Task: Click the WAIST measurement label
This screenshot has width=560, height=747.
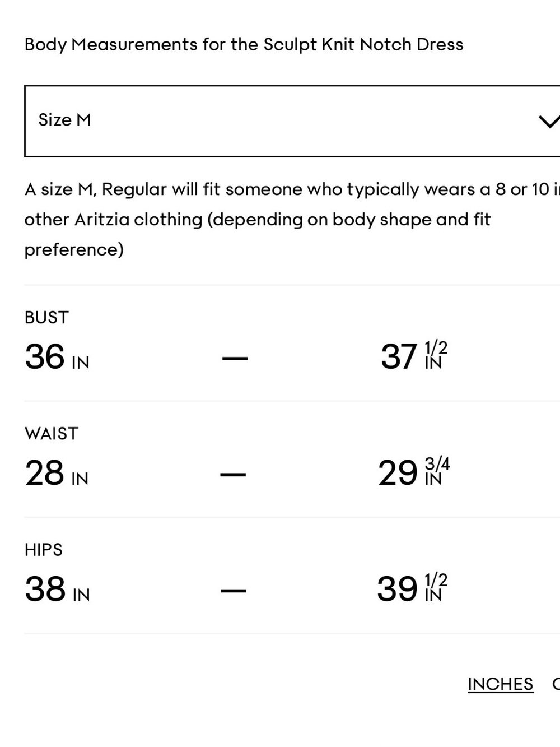Action: tap(52, 434)
